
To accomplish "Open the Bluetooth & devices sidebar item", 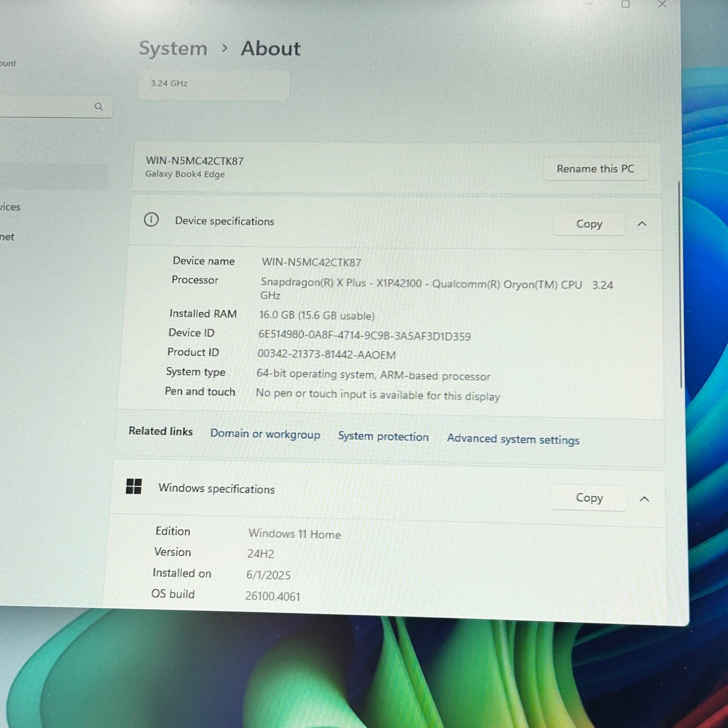I will tap(10, 207).
